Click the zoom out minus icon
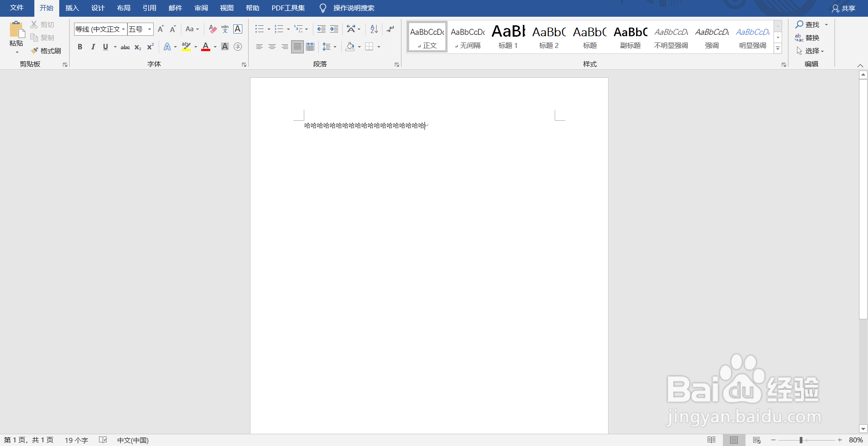868x446 pixels. click(x=774, y=440)
